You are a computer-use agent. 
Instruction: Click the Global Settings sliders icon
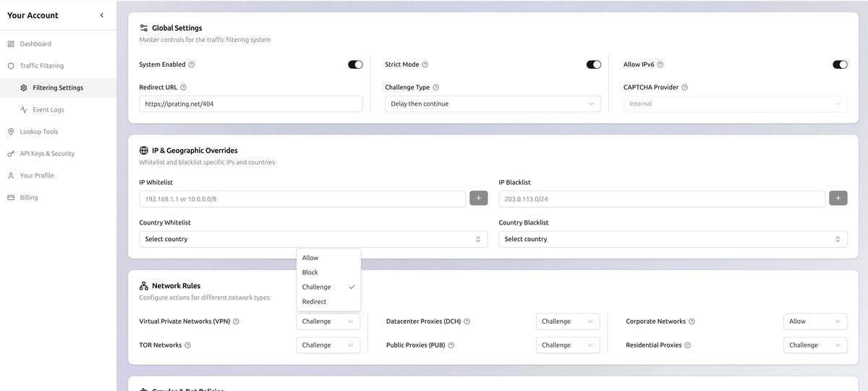143,28
